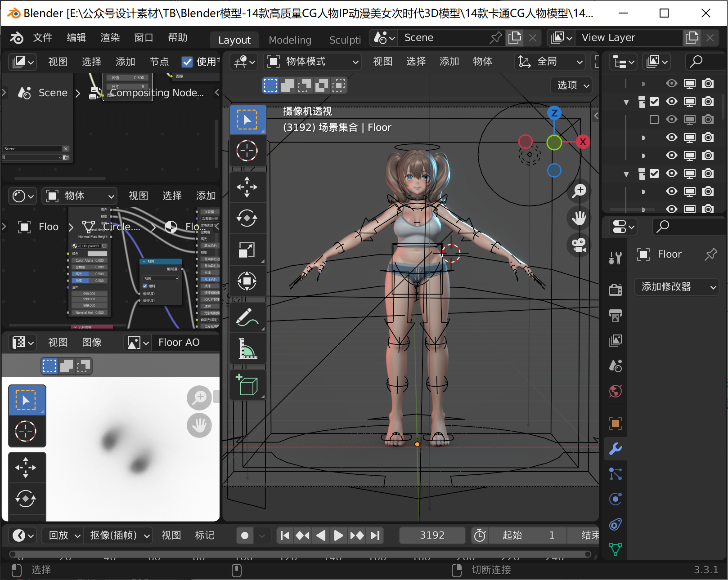Jump to end frame in timeline
The image size is (728, 580).
(x=375, y=535)
